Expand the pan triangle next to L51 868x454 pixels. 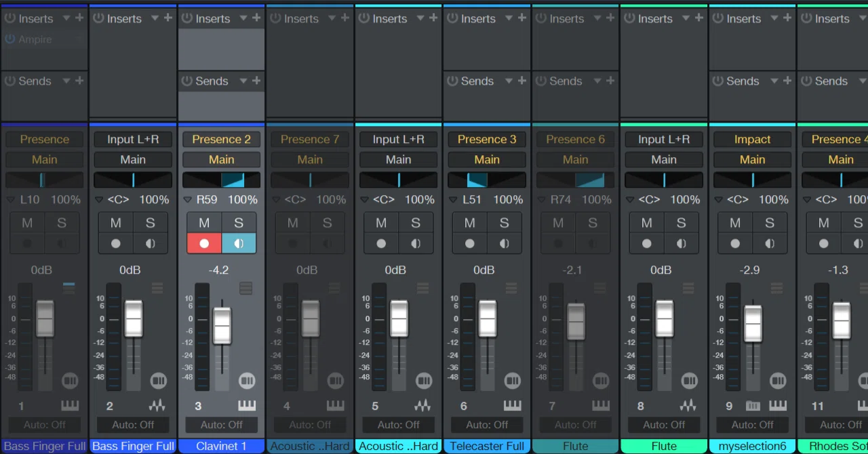453,200
